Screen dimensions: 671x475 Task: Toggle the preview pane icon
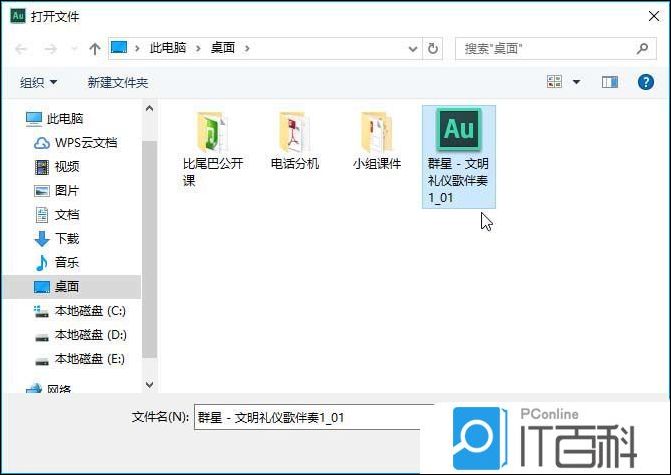pos(609,82)
